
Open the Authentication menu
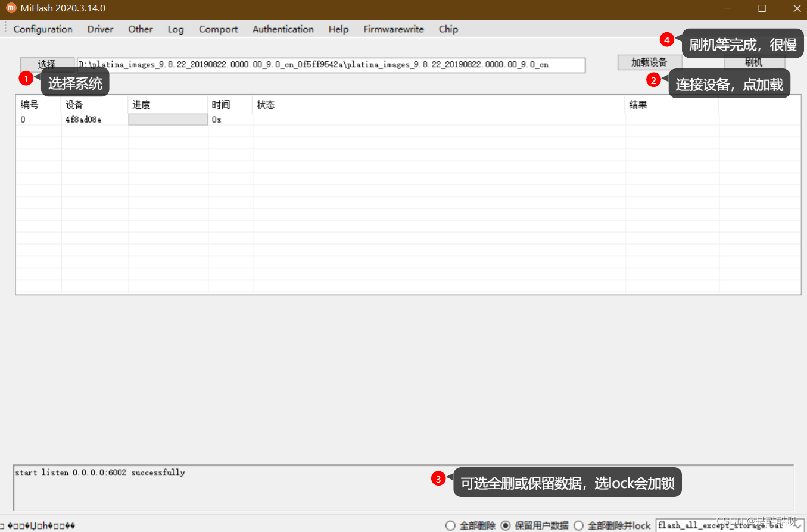coord(283,29)
